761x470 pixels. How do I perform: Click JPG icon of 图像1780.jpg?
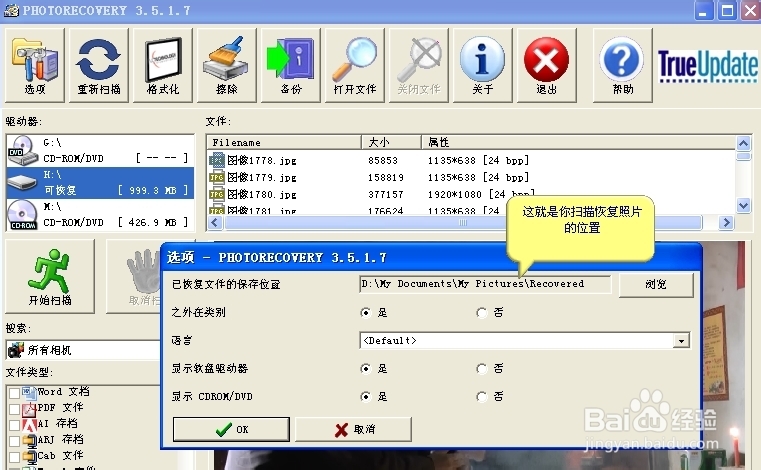click(216, 194)
